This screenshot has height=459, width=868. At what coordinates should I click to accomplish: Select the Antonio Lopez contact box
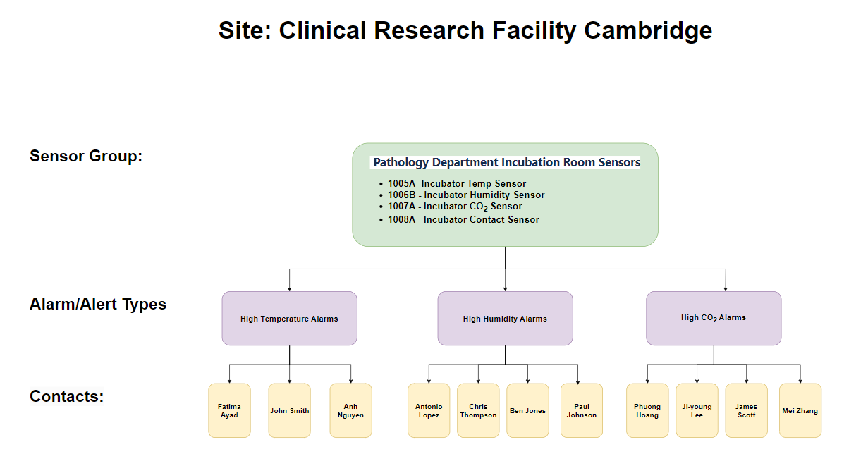(429, 410)
